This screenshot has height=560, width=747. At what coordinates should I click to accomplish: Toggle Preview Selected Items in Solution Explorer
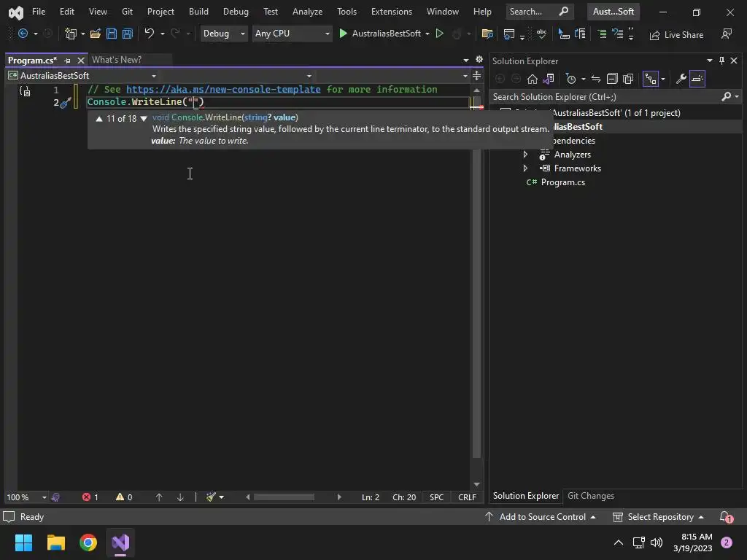point(697,79)
